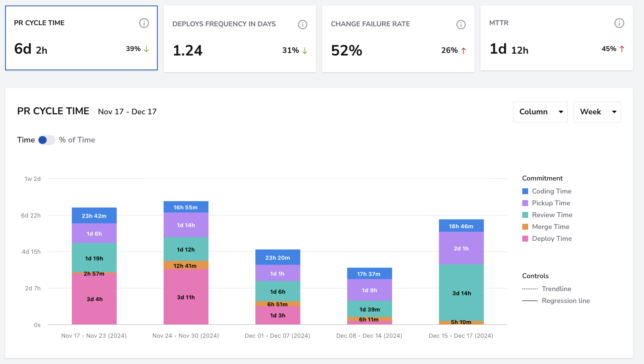The image size is (644, 364).
Task: Click the 1d 3h deploy segment
Action: (x=278, y=316)
